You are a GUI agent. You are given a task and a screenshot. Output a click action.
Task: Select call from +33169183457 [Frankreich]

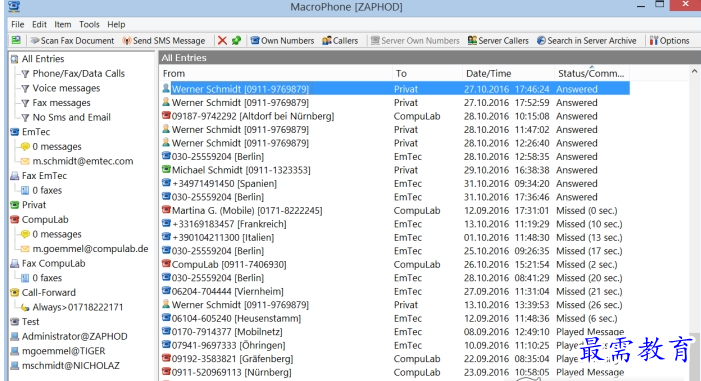tap(395, 224)
